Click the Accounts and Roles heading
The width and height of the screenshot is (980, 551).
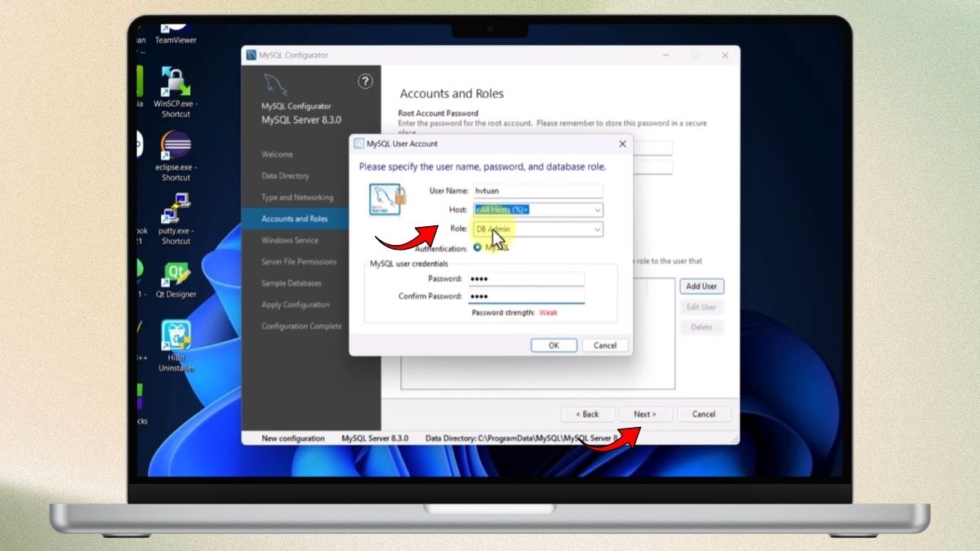[452, 94]
